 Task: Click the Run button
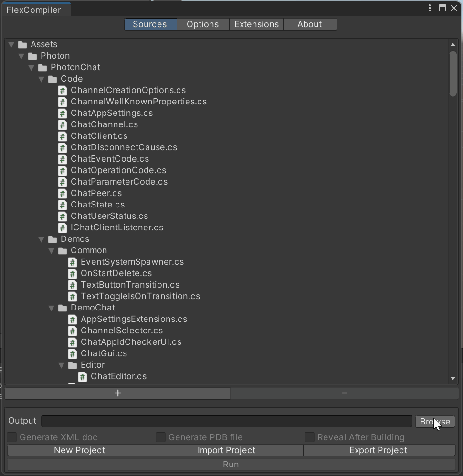point(231,465)
